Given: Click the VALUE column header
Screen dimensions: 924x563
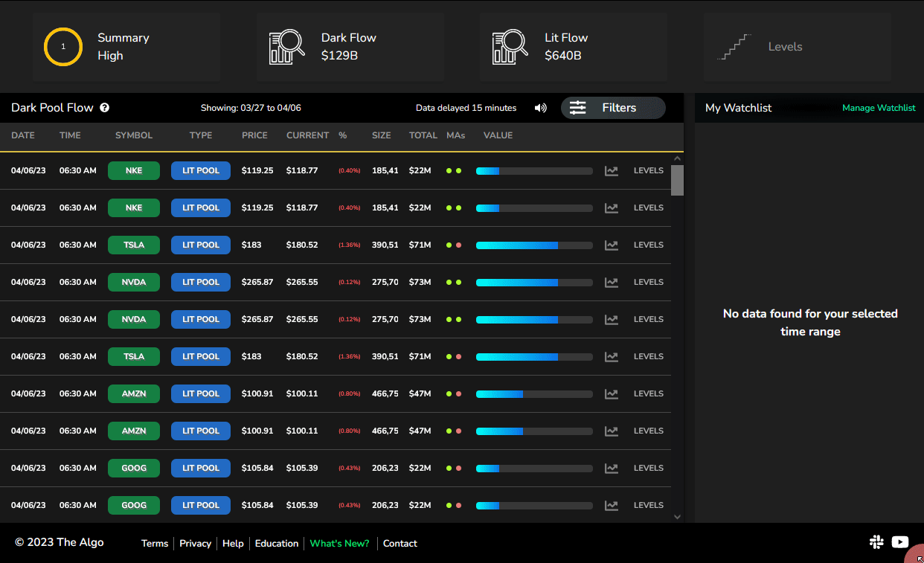Looking at the screenshot, I should tap(498, 135).
